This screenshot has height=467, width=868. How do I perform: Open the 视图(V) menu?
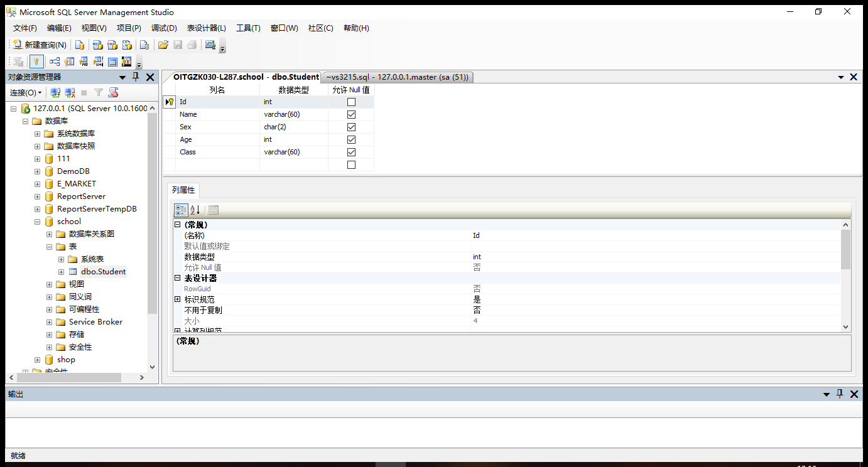(x=94, y=28)
